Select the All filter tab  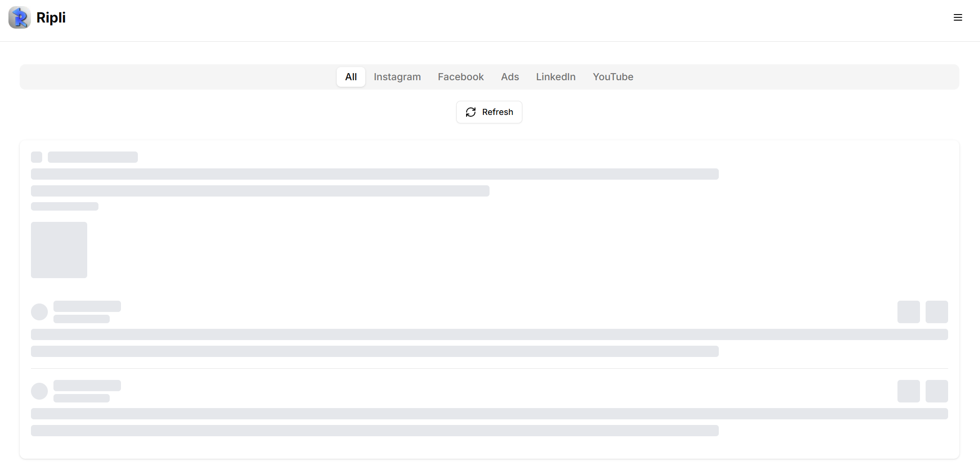click(x=350, y=76)
